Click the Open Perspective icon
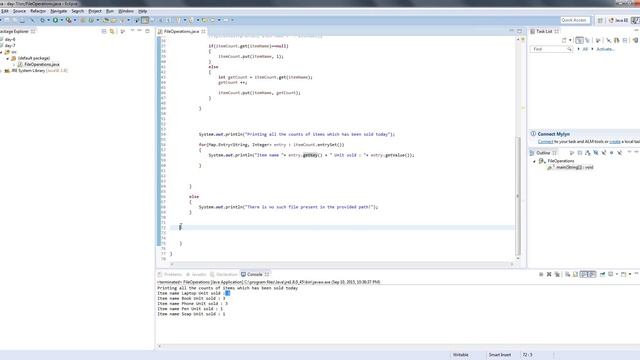Screen dimensions: 640x360 (600, 20)
